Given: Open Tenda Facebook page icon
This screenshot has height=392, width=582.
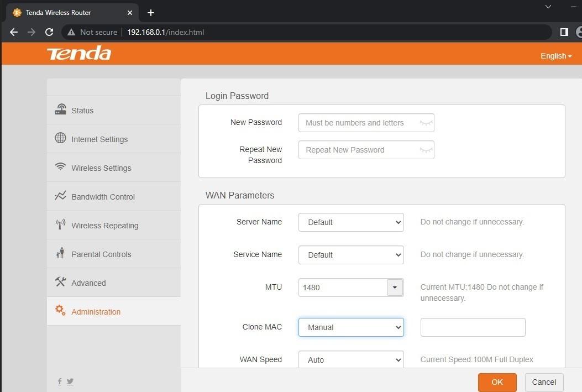Looking at the screenshot, I should [60, 381].
